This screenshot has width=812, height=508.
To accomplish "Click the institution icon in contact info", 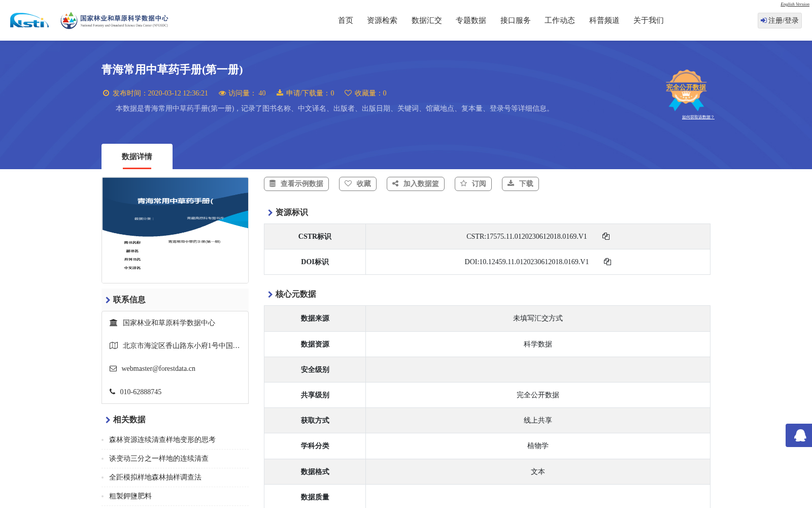I will (114, 323).
